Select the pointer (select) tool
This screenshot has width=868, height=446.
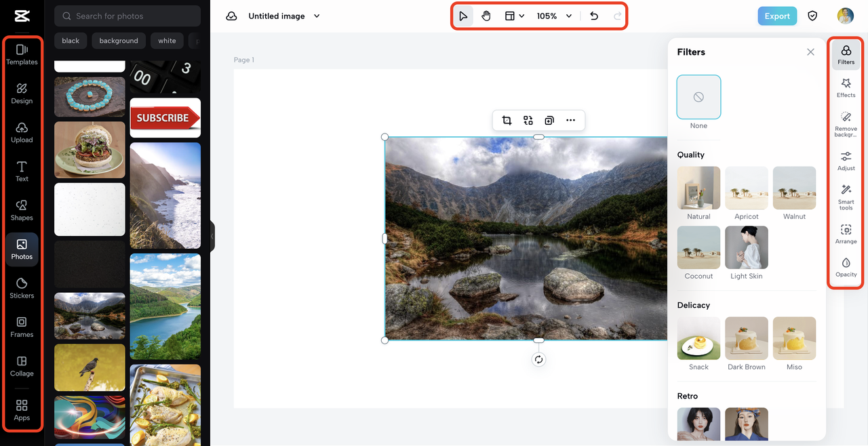point(463,16)
